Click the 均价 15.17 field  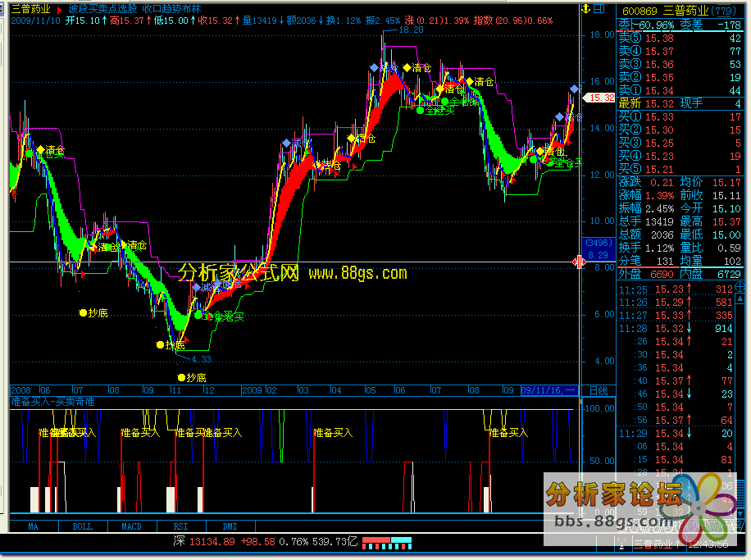pos(710,183)
